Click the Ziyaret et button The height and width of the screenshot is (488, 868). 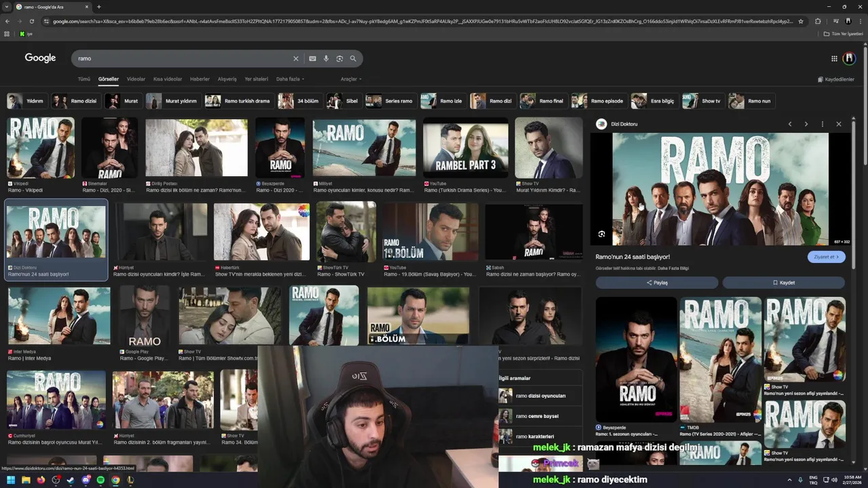click(x=826, y=257)
